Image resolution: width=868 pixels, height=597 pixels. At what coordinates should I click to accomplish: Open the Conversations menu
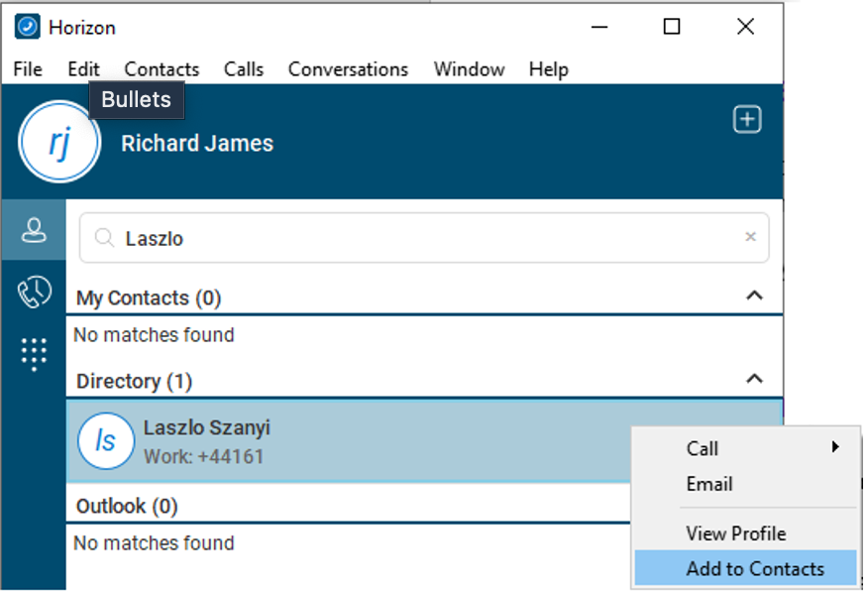point(348,69)
